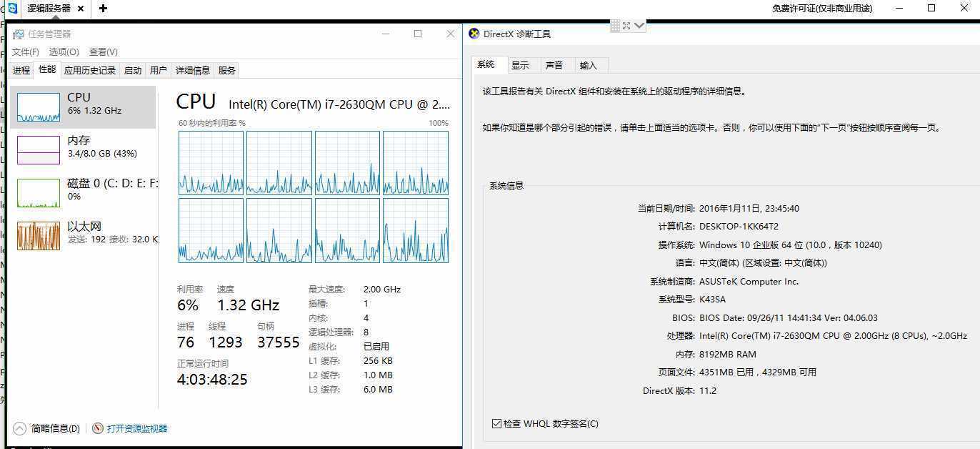
Task: Click the 最大速度 value 2.00 GHz
Action: click(382, 290)
